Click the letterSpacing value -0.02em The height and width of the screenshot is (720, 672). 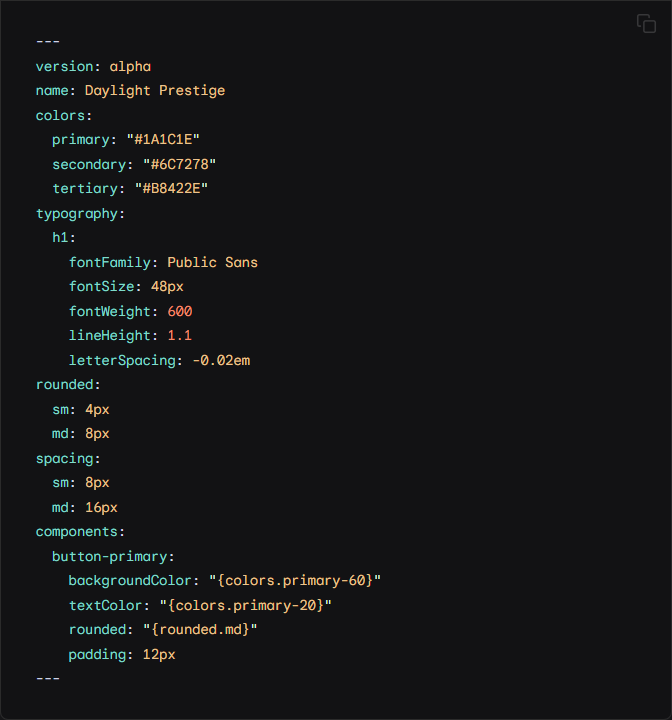coord(221,360)
